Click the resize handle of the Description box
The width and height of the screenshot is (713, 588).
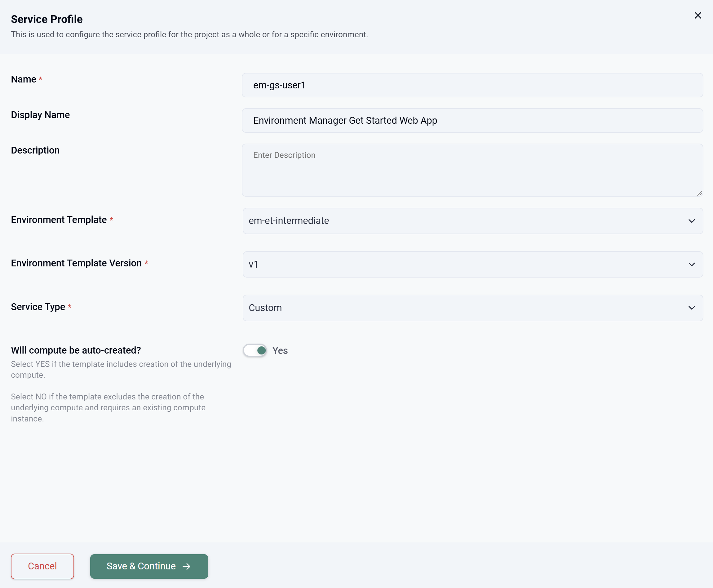(699, 194)
